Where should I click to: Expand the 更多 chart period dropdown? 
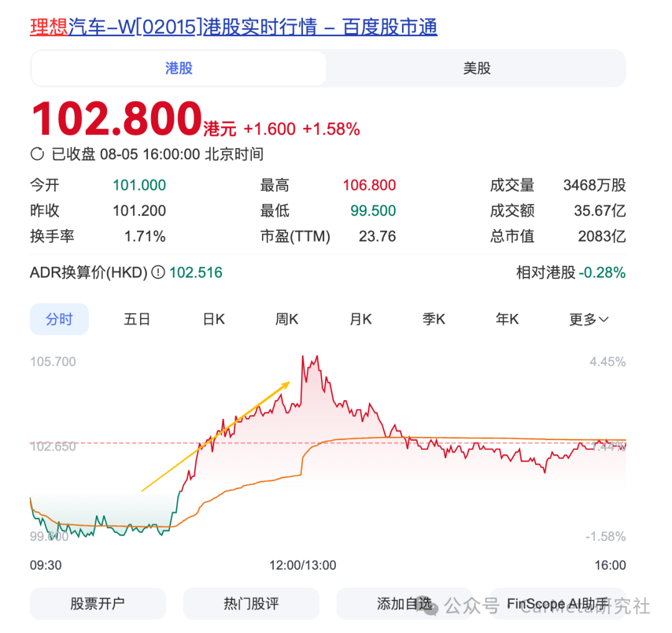pyautogui.click(x=589, y=319)
